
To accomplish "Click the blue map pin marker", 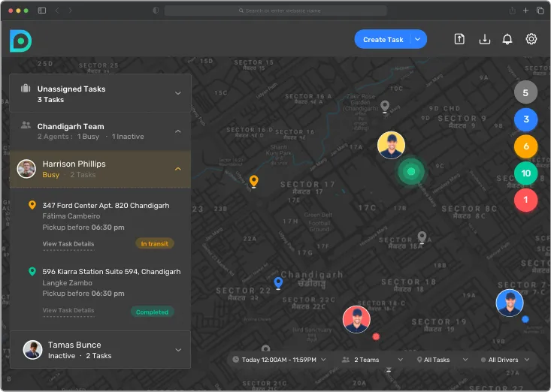I will [x=278, y=282].
